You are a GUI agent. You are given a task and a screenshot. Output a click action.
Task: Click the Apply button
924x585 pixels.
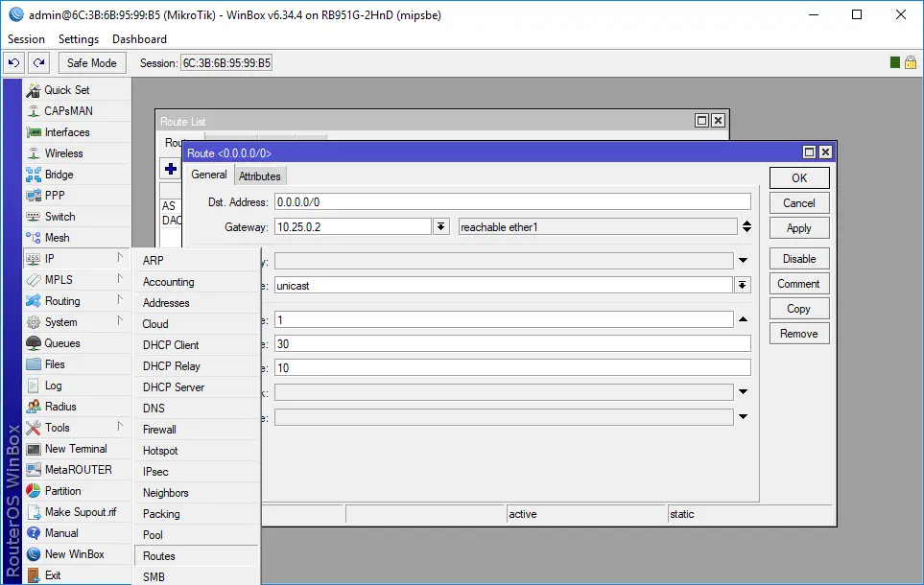click(799, 228)
